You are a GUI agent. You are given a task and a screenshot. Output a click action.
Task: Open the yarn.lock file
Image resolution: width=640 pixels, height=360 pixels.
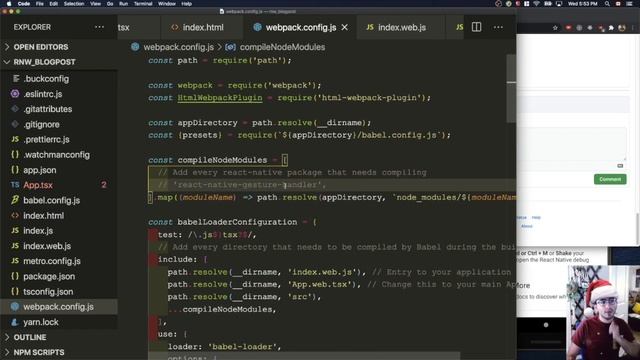(x=41, y=322)
